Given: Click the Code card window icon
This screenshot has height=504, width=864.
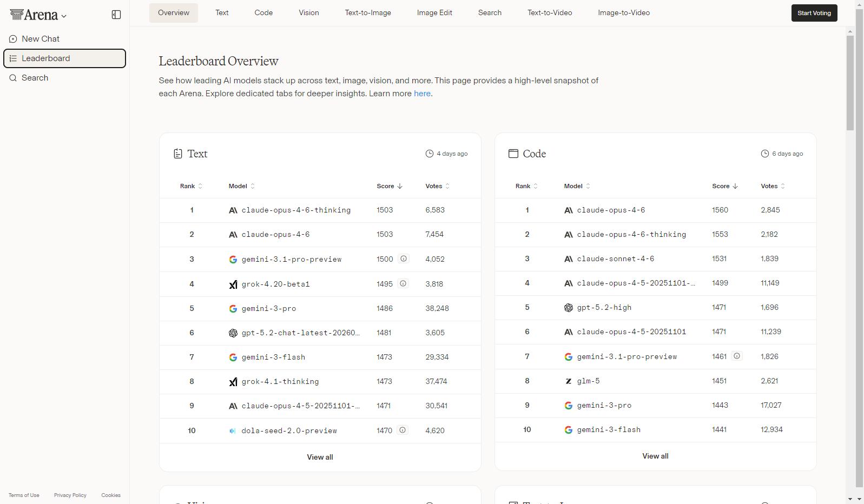Looking at the screenshot, I should pos(513,154).
